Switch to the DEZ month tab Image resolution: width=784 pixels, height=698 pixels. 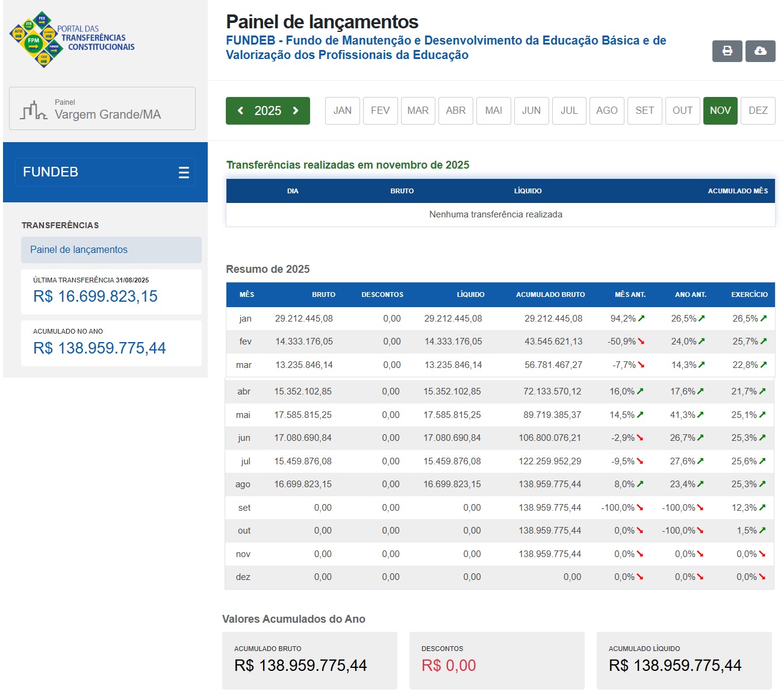pyautogui.click(x=758, y=111)
